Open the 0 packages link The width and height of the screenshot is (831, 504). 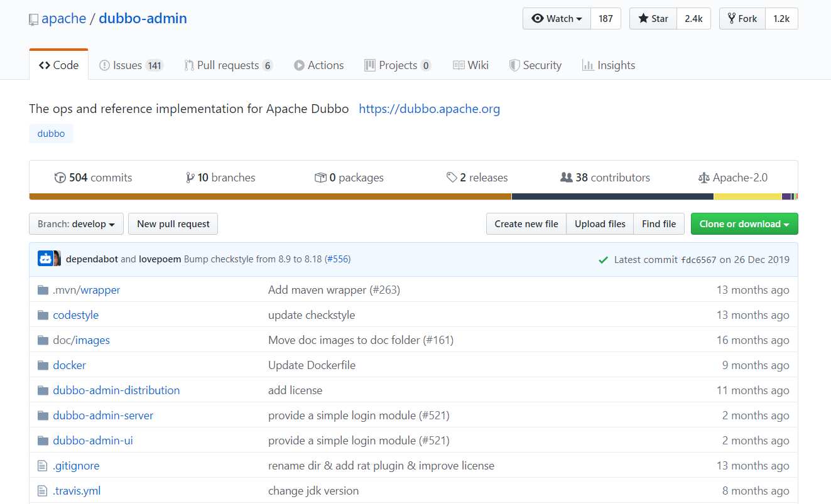(349, 178)
